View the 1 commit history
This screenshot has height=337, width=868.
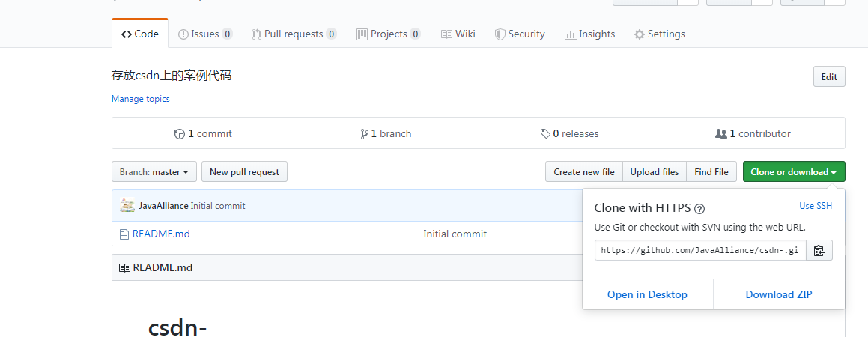[203, 133]
